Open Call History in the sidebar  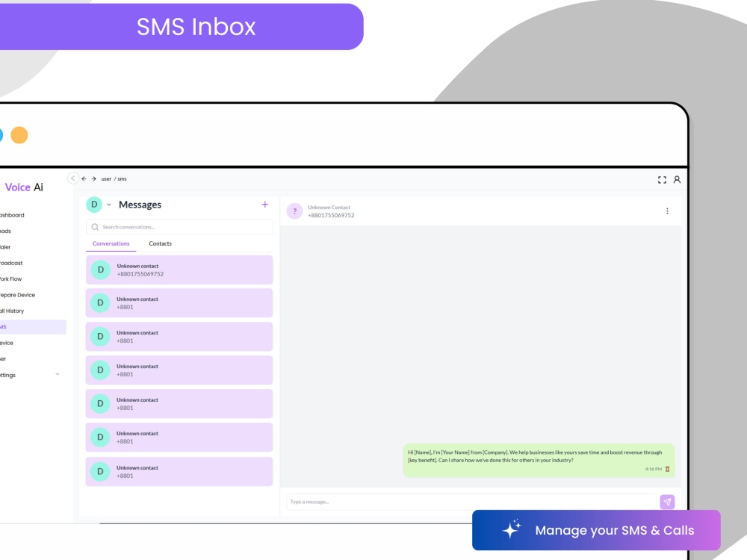click(x=12, y=311)
